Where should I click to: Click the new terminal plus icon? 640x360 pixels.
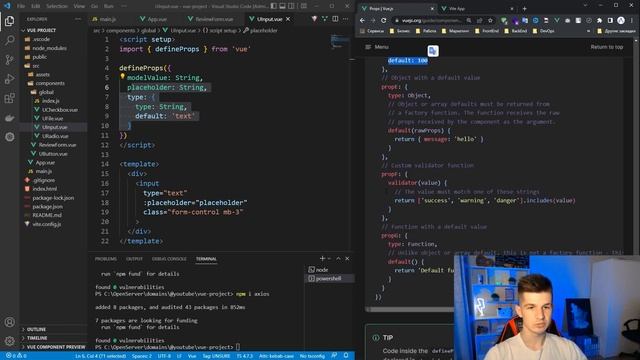click(322, 258)
